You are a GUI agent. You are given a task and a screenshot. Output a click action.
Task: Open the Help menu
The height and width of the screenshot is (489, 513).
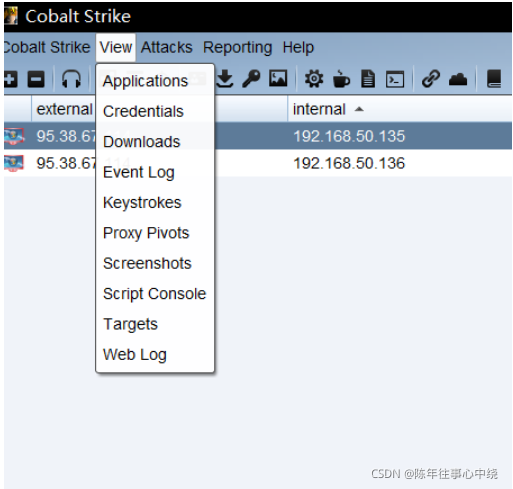298,47
